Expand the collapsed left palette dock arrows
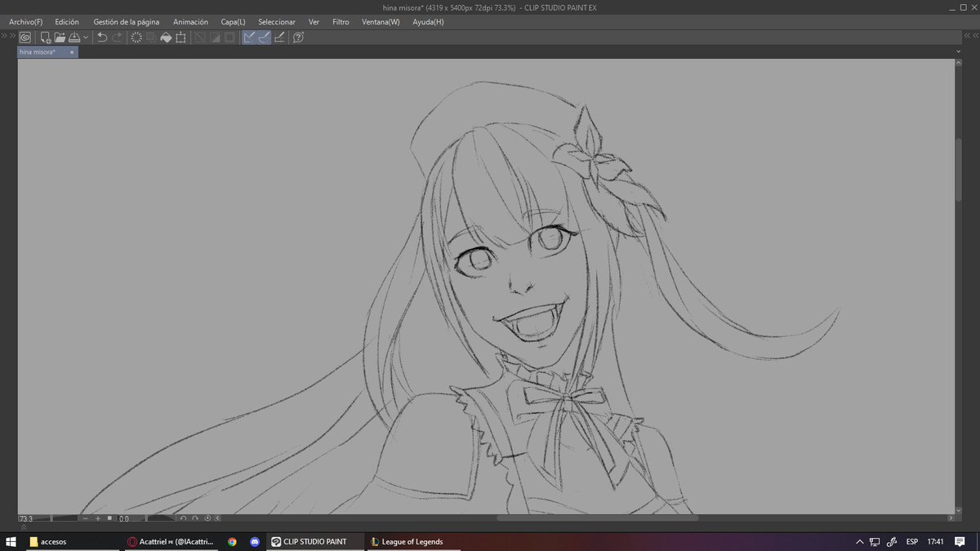The width and height of the screenshot is (980, 551). pyautogui.click(x=10, y=37)
